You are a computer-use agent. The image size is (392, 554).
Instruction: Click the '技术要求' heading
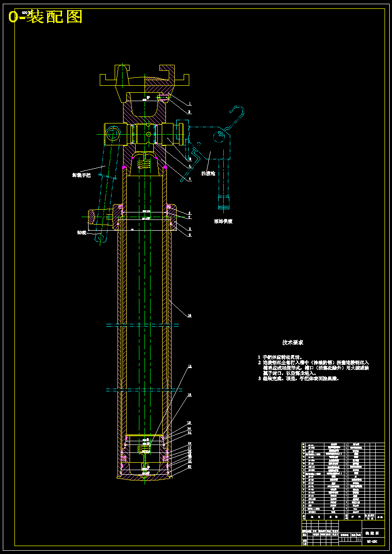pos(293,342)
